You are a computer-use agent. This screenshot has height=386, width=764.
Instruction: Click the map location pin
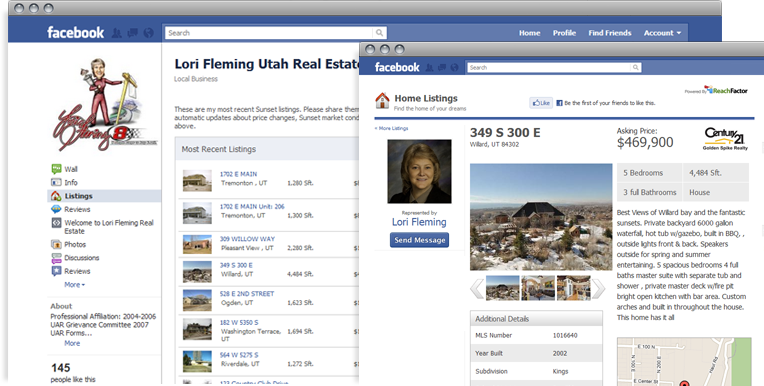click(684, 384)
